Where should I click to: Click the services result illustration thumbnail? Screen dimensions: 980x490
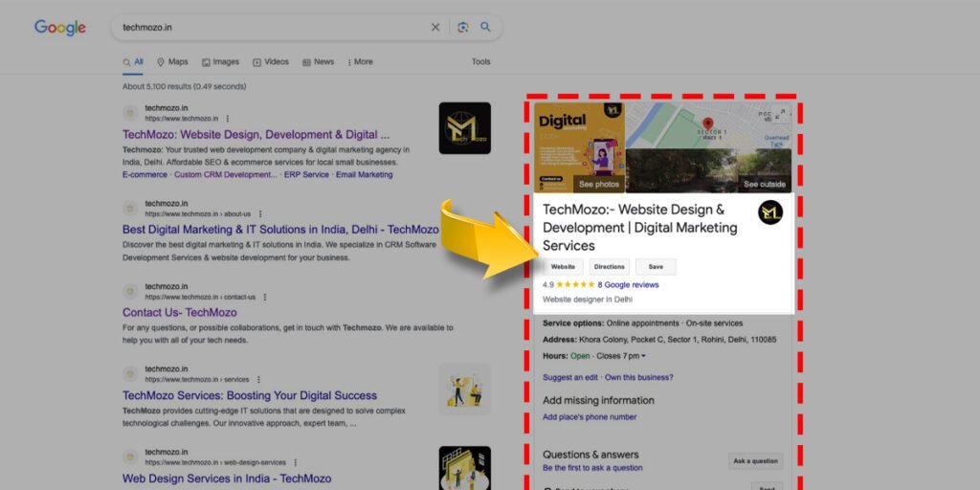465,390
